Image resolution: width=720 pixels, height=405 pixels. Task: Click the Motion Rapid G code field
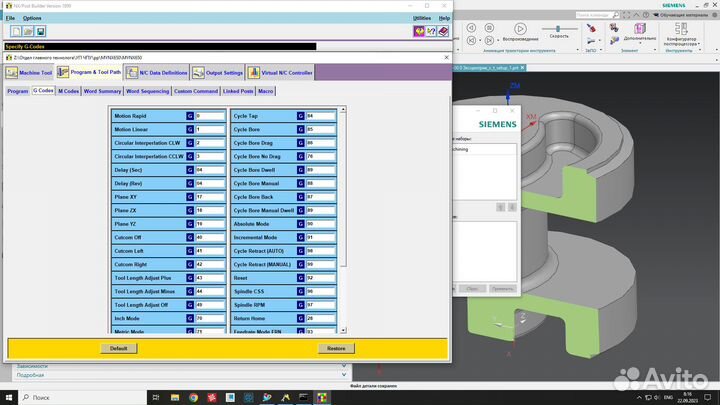pos(211,116)
